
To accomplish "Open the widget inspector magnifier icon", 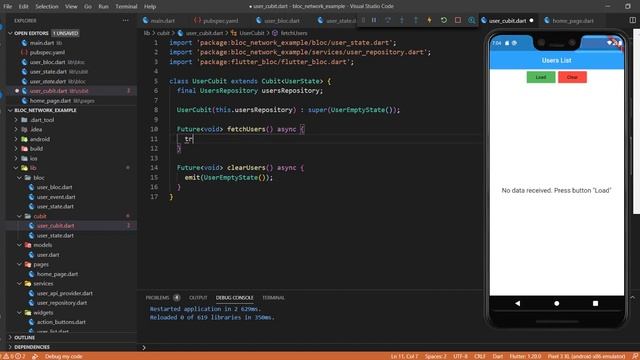I will point(471,20).
